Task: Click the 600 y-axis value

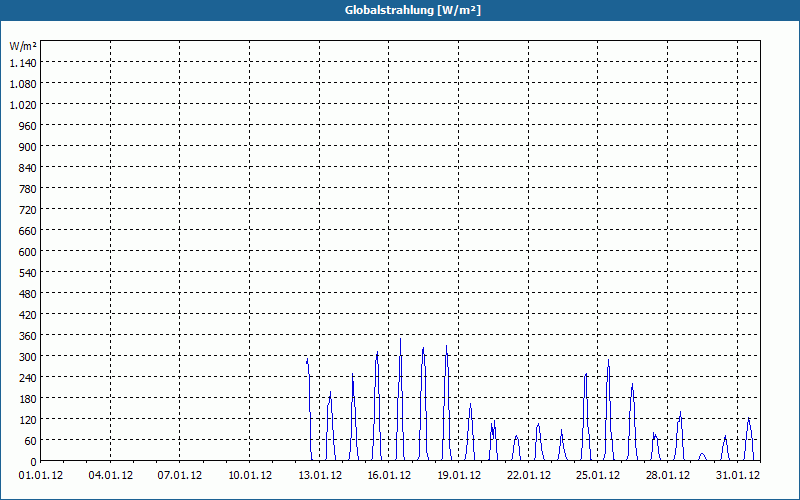Action: point(28,252)
